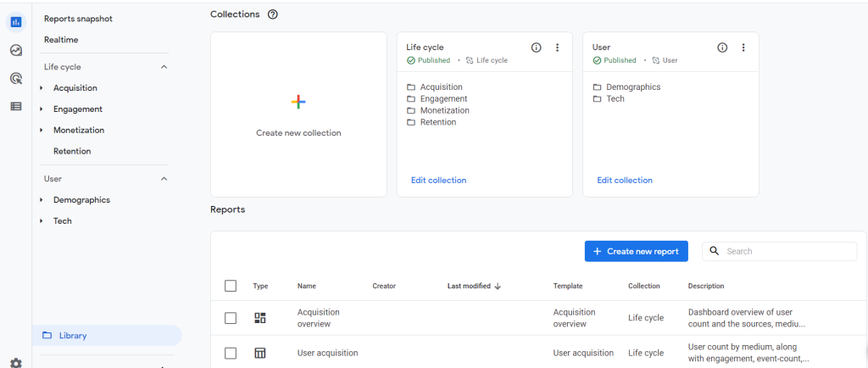Open the Configure table icon in rail

pos(15,106)
